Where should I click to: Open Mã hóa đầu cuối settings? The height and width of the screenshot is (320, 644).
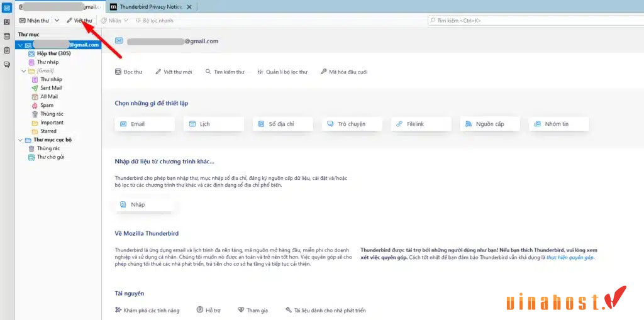[344, 72]
